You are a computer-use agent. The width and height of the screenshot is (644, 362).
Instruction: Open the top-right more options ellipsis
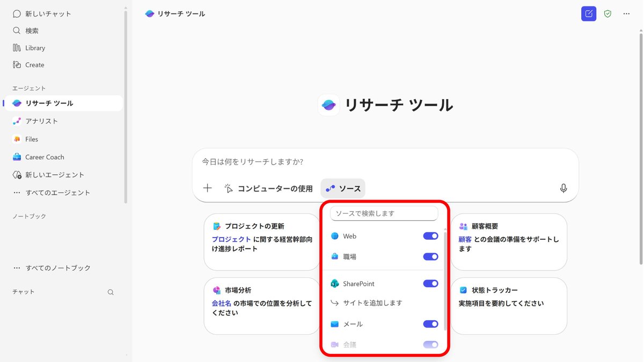(626, 13)
